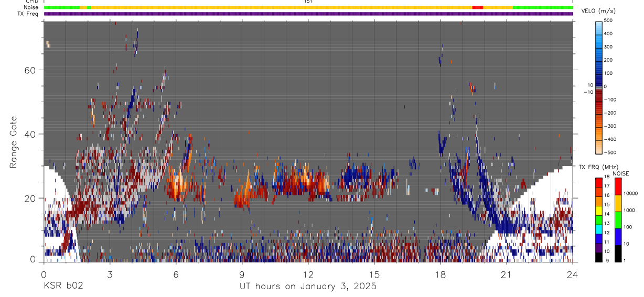This screenshot has width=644, height=297.
Task: Click the 151 CPID value
Action: 308,2
